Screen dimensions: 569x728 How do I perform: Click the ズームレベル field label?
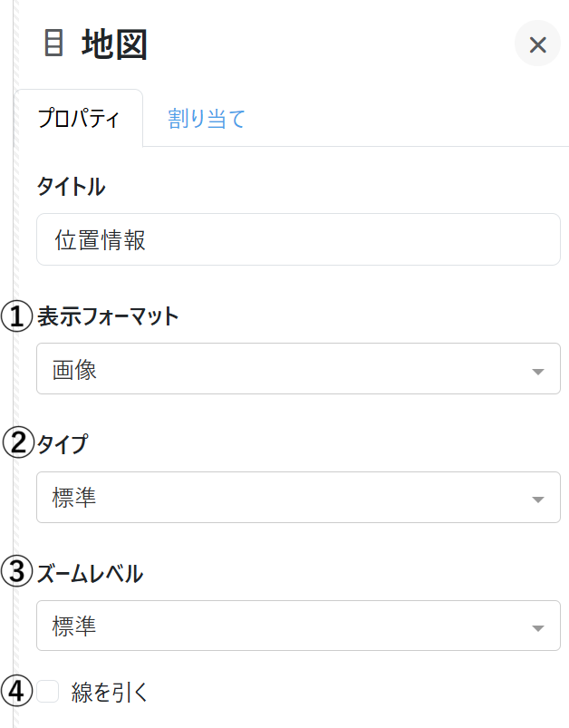(89, 573)
